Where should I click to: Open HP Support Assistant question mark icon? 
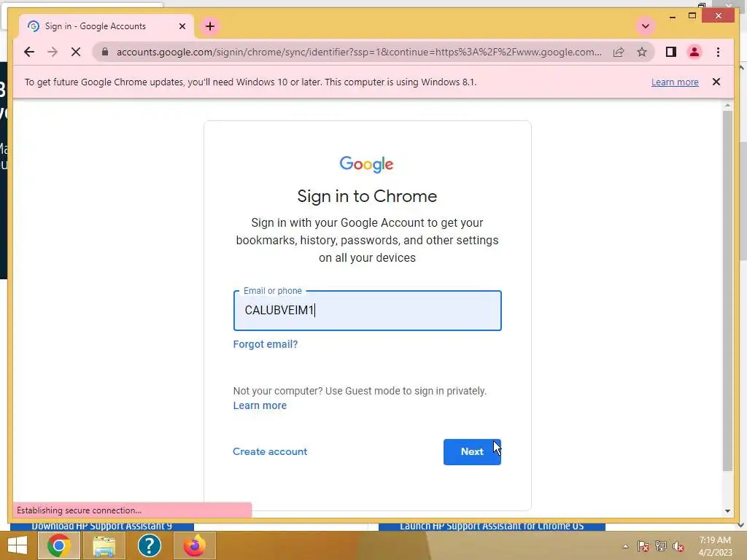tap(149, 545)
